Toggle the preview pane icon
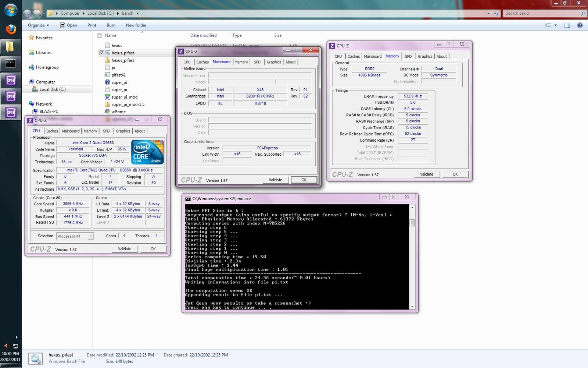 [567, 25]
